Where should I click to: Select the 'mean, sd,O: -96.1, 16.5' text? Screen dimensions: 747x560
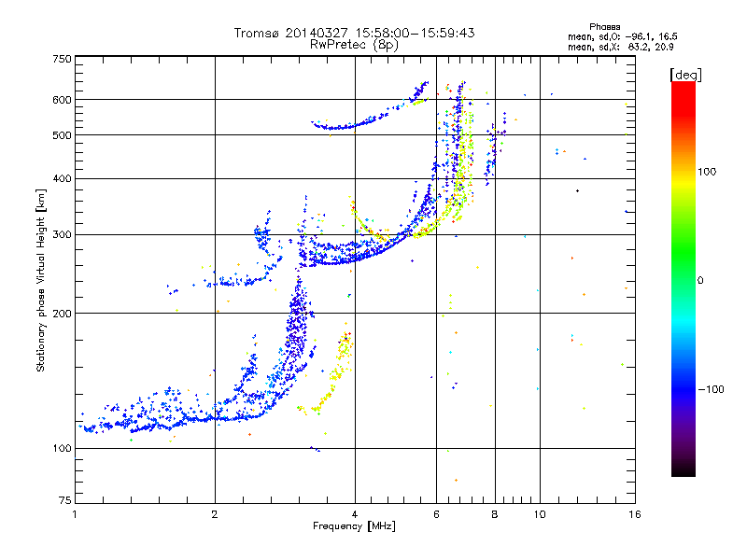(x=623, y=37)
